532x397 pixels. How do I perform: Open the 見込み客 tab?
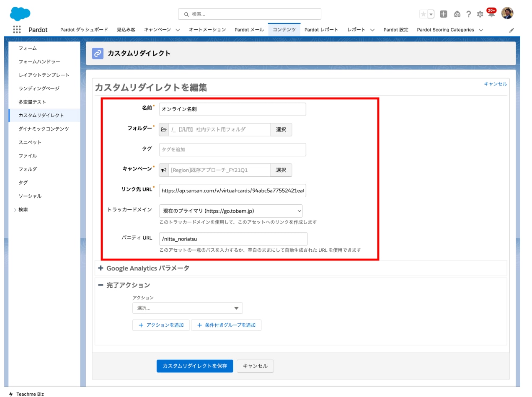[126, 30]
